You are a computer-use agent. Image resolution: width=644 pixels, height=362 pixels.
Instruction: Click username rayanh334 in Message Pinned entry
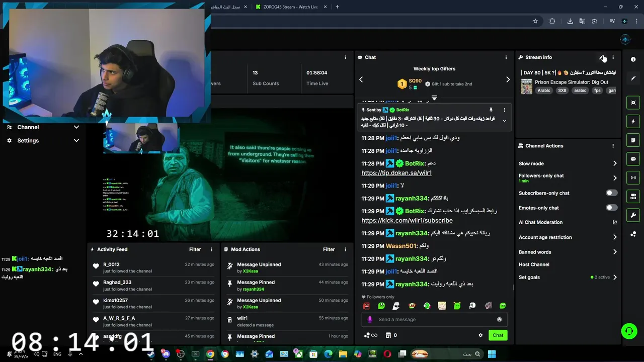click(254, 289)
